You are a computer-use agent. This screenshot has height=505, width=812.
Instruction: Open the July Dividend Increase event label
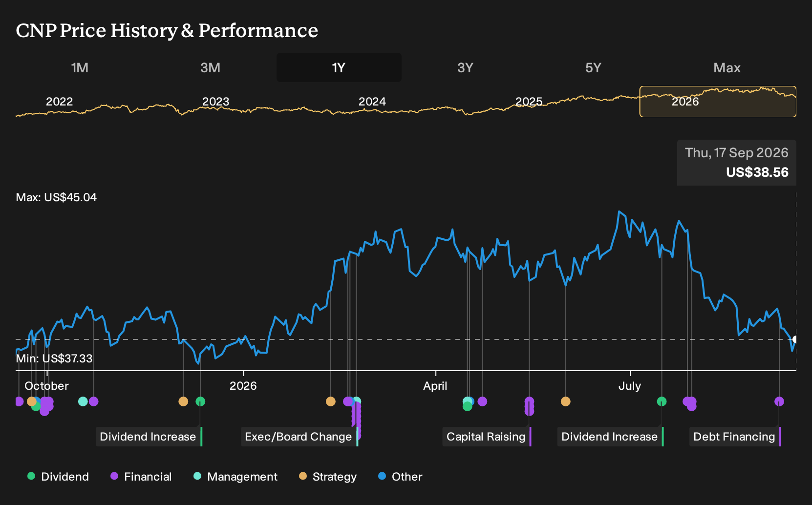pos(610,437)
